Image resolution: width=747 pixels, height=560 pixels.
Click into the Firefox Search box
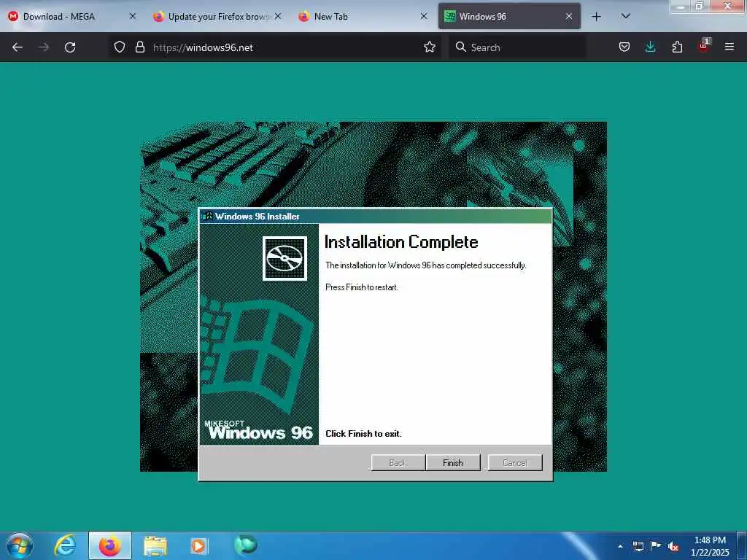point(517,47)
